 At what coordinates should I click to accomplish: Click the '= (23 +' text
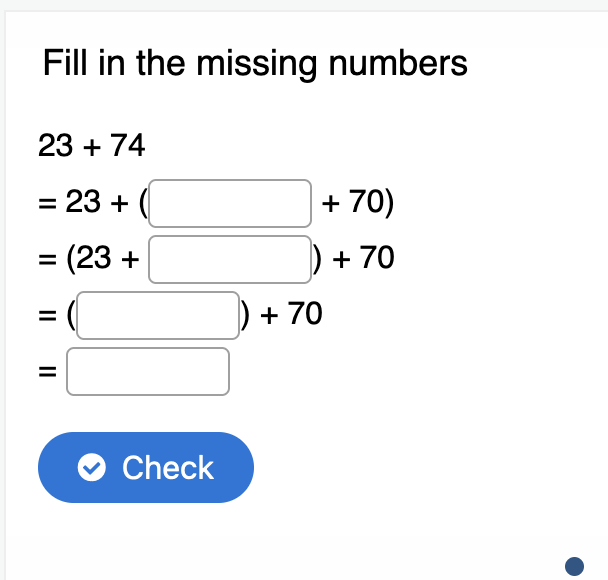(90, 260)
